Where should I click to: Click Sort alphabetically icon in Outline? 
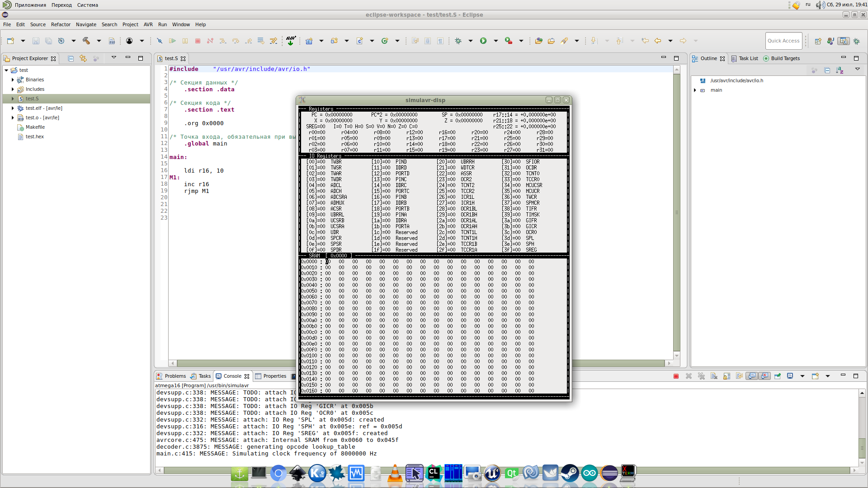tap(840, 70)
